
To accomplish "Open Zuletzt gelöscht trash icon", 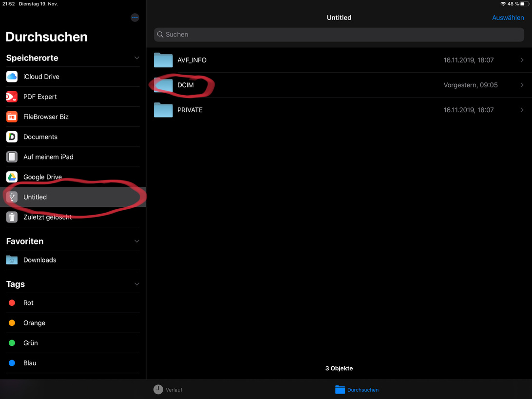I will tap(12, 217).
